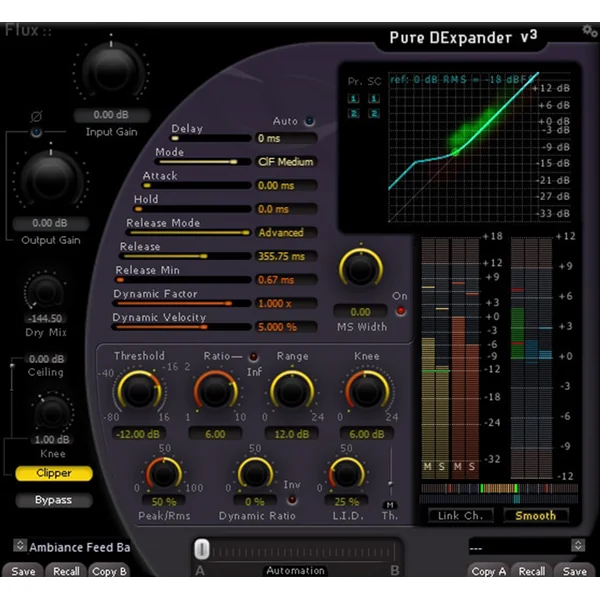Click the CIF Medium mode value
The height and width of the screenshot is (600, 600).
(286, 162)
